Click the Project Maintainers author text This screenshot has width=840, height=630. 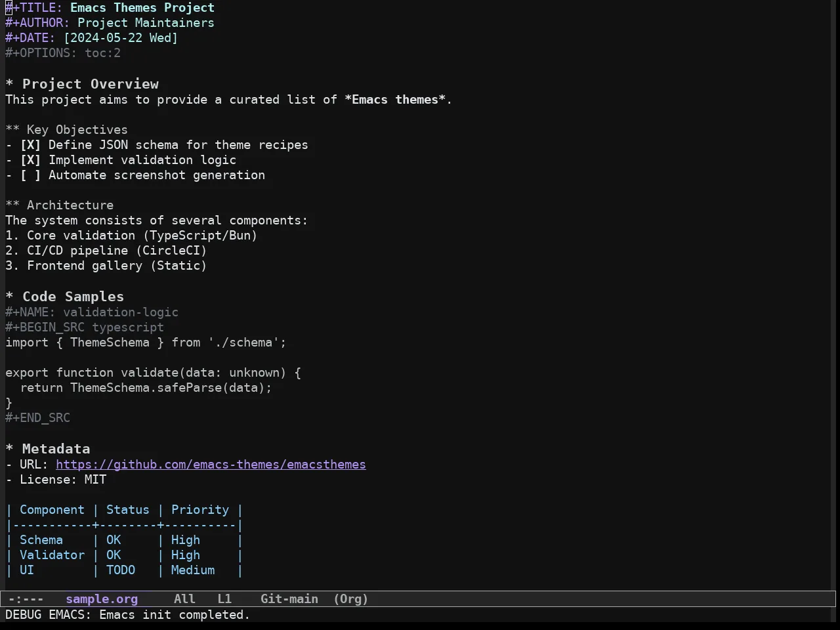(x=146, y=23)
